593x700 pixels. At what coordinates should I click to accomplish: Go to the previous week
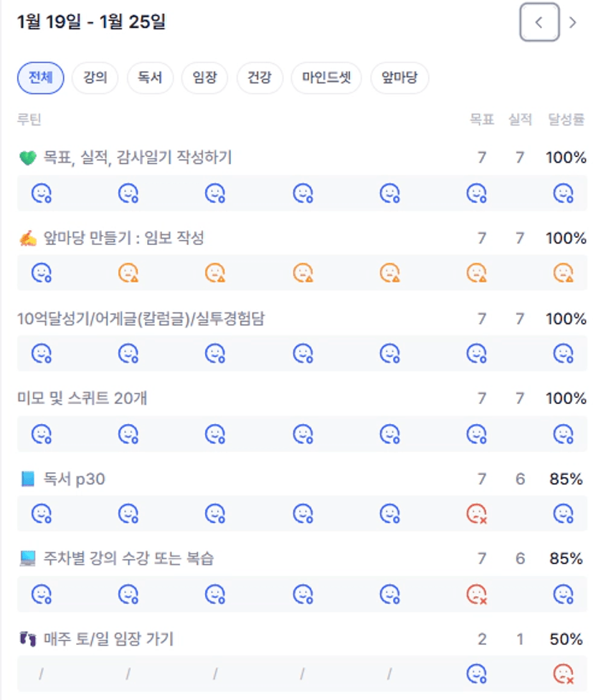[539, 23]
